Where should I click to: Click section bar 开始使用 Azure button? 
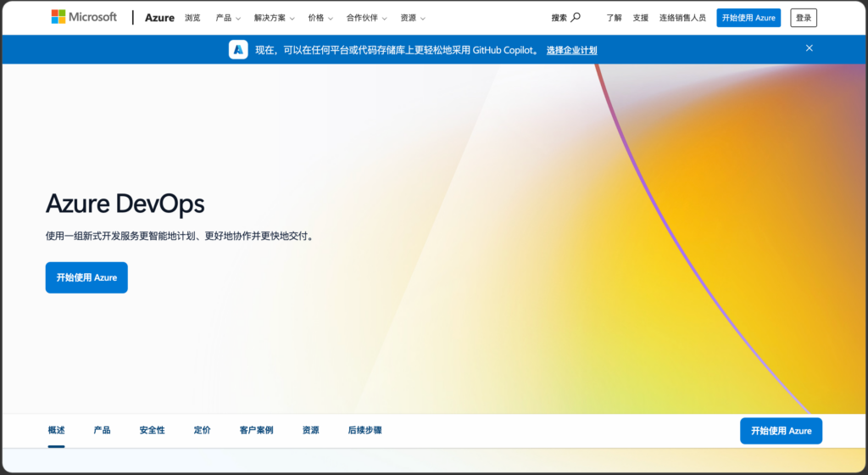781,431
